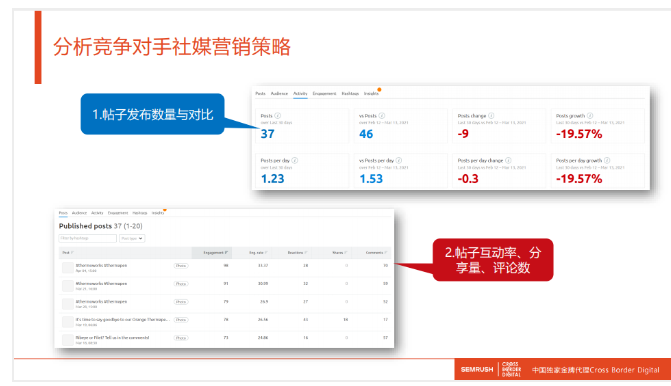Click the Photo badge on the post with engagement 91

(x=181, y=284)
